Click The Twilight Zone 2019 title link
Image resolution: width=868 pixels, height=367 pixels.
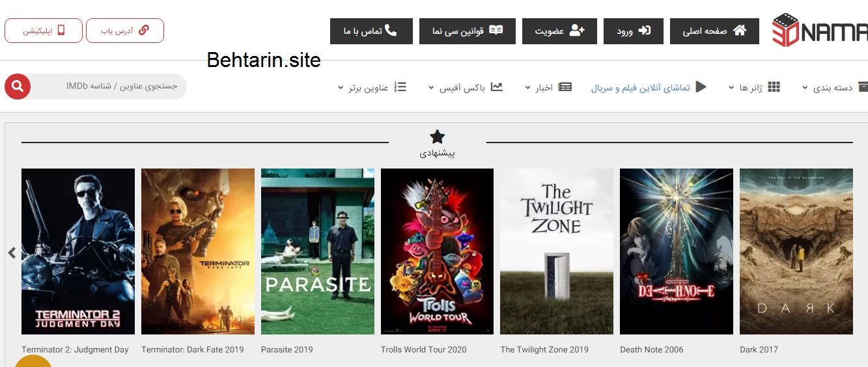tap(544, 349)
